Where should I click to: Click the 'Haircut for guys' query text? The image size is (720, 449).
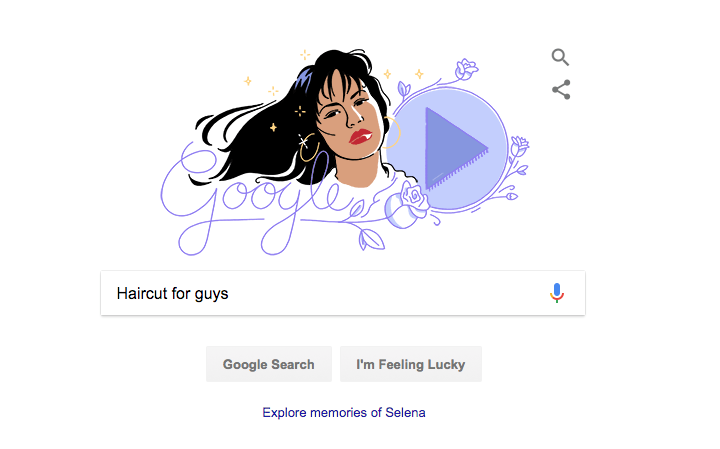tap(172, 293)
